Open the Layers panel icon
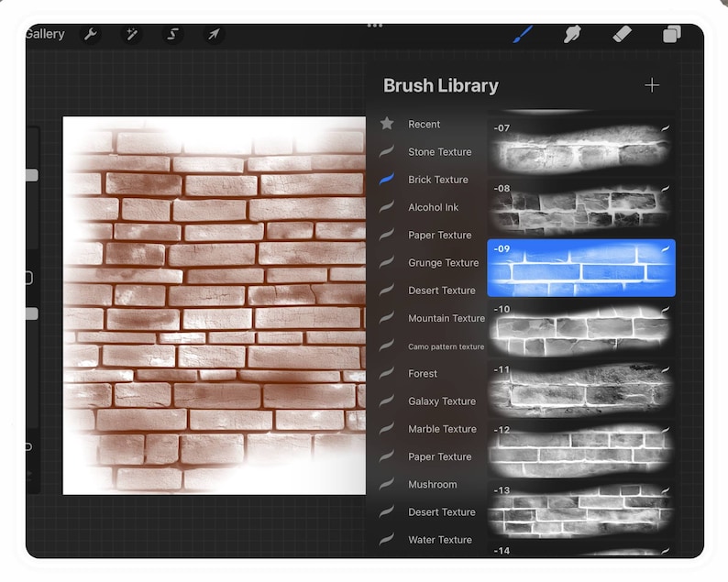Image resolution: width=728 pixels, height=582 pixels. click(671, 34)
